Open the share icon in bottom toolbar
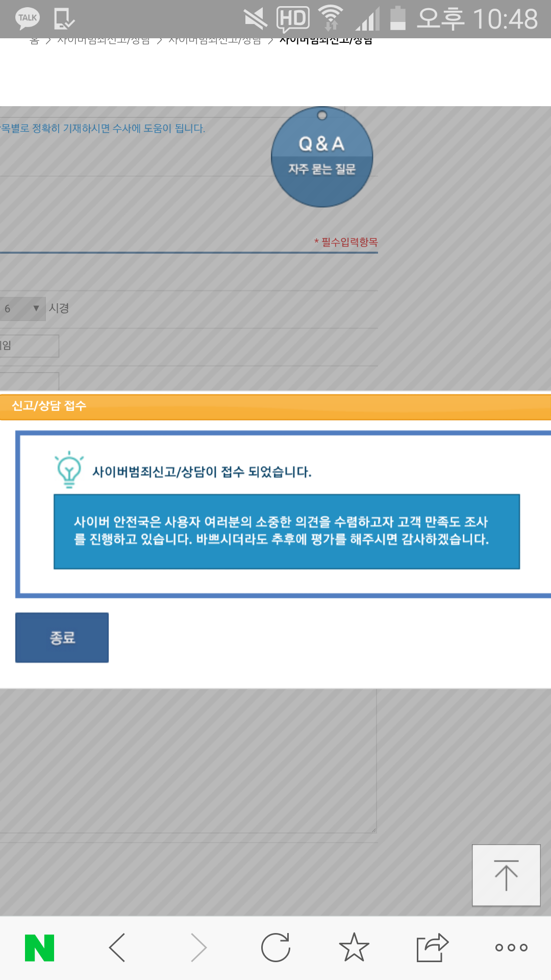Image resolution: width=551 pixels, height=980 pixels. [x=432, y=948]
